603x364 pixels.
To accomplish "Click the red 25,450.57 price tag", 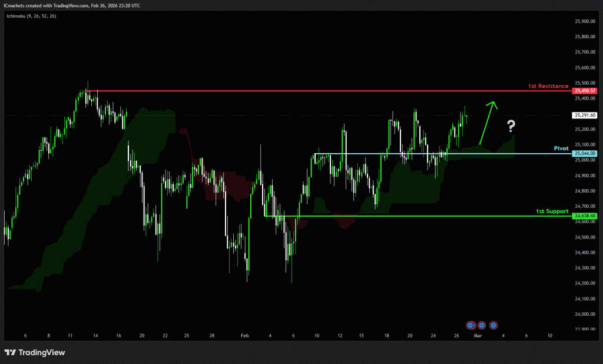I will [x=585, y=91].
